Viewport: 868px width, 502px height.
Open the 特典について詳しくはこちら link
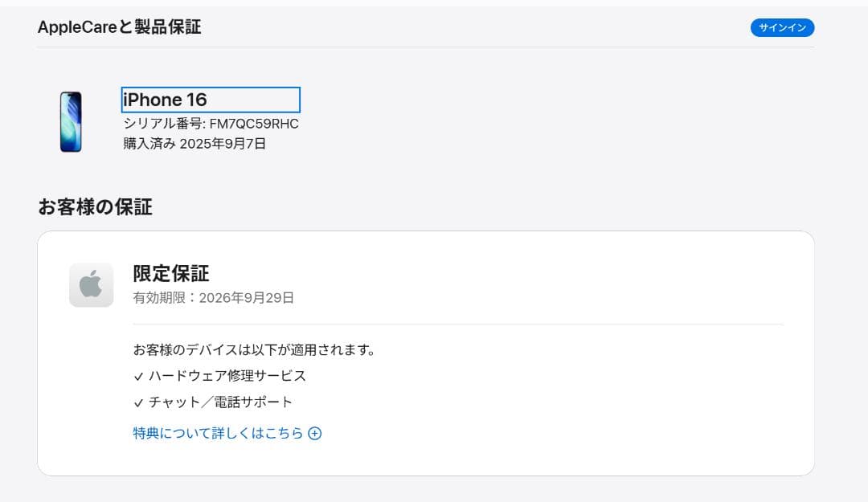point(219,433)
